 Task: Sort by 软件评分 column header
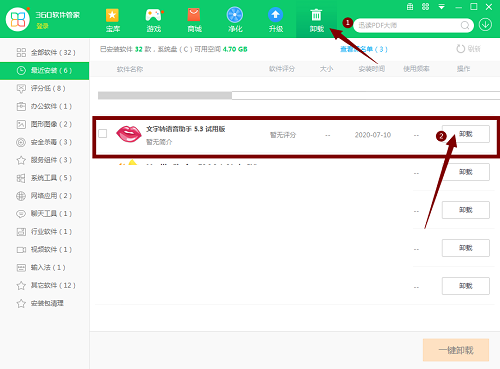tap(282, 69)
